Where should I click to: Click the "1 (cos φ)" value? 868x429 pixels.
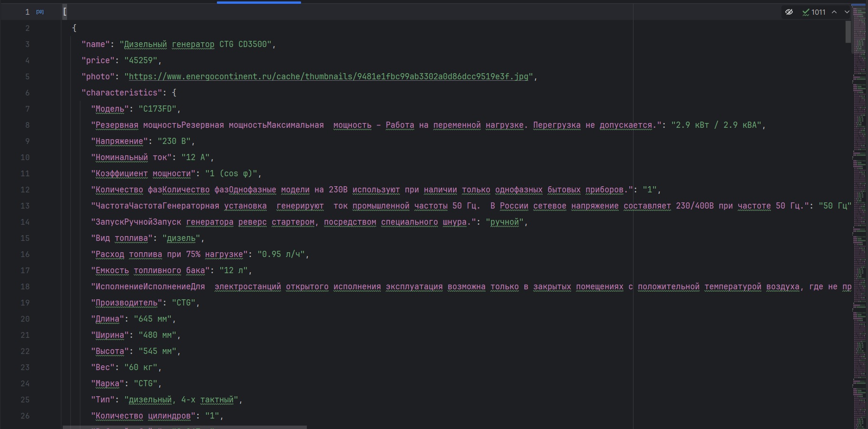[x=231, y=173]
